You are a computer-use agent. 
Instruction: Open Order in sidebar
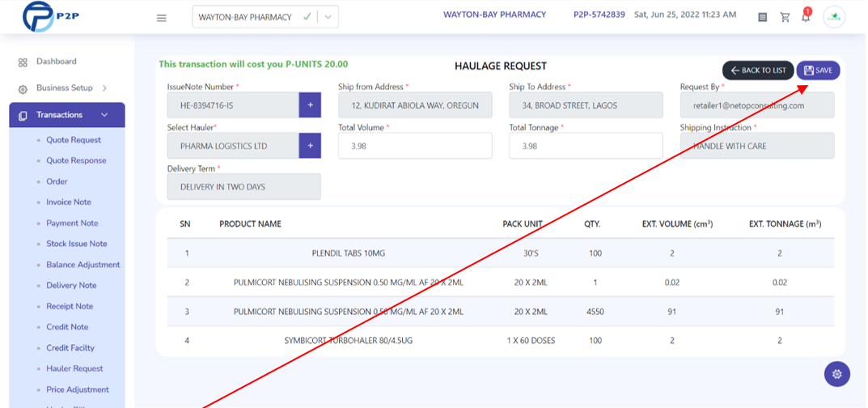tap(57, 181)
